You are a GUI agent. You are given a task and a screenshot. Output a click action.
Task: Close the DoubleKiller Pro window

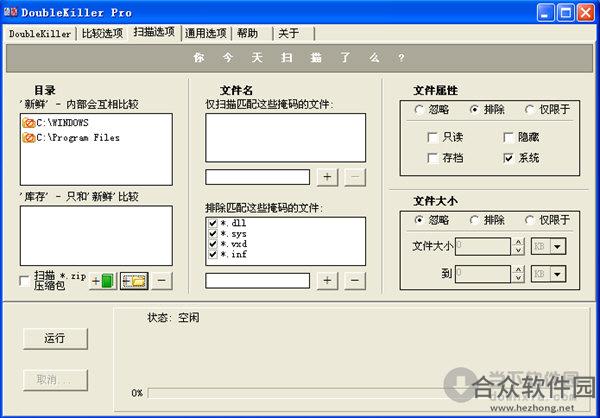(x=585, y=13)
